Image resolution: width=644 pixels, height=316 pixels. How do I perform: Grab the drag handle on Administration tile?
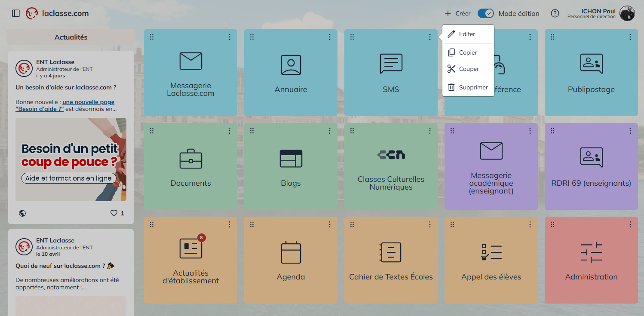click(552, 224)
